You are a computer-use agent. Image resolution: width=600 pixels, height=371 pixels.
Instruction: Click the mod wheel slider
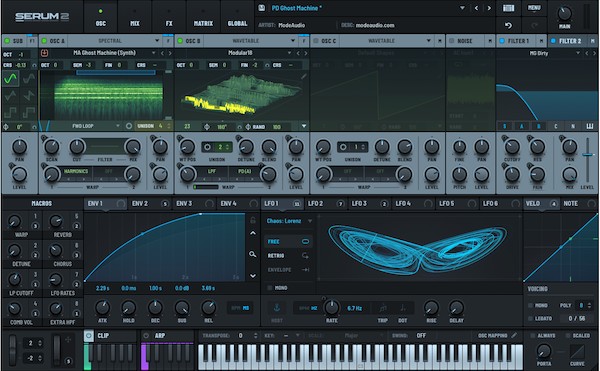[57, 351]
